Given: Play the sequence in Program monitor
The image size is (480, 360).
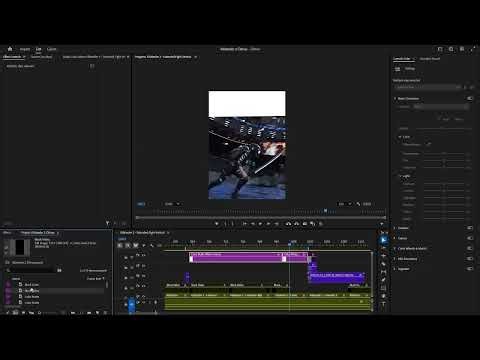Looking at the screenshot, I should point(260,224).
